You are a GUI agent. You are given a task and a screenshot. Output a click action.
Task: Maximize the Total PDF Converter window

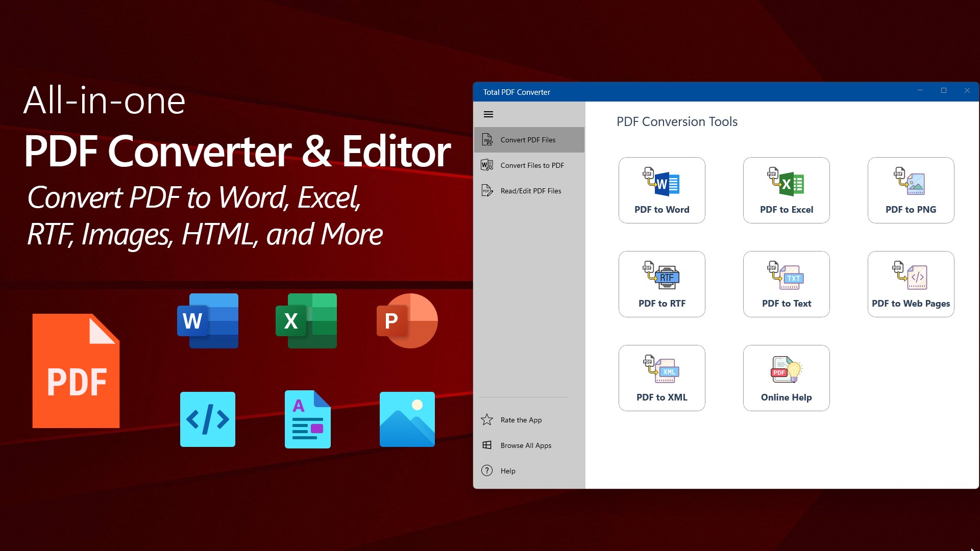[x=943, y=91]
